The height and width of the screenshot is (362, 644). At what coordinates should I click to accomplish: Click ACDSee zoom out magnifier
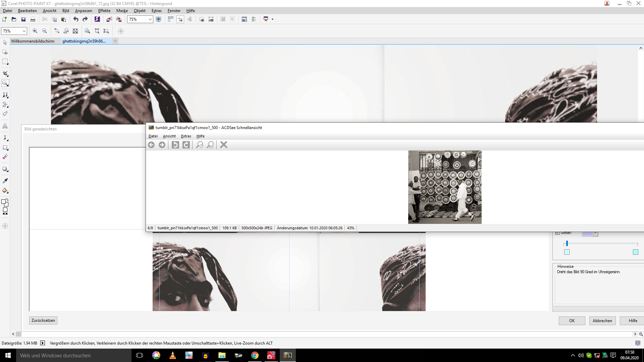210,145
